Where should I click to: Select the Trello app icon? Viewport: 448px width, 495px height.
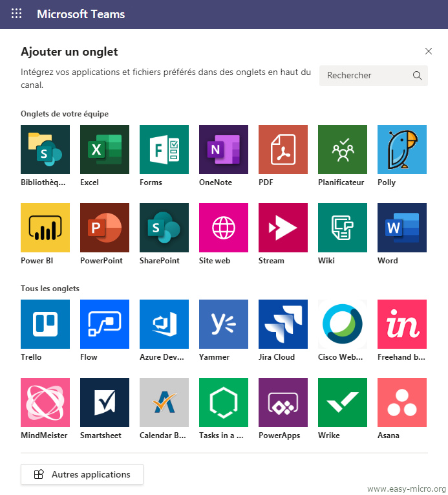[45, 324]
